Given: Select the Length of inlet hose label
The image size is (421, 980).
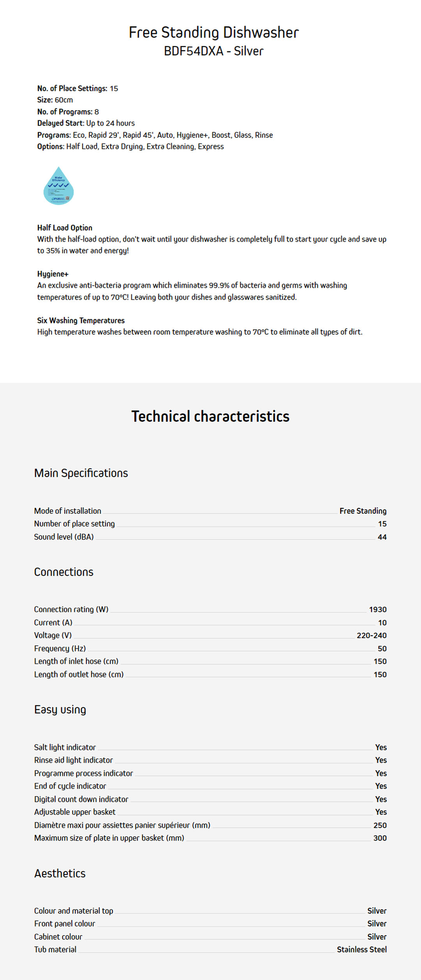Looking at the screenshot, I should [x=76, y=661].
